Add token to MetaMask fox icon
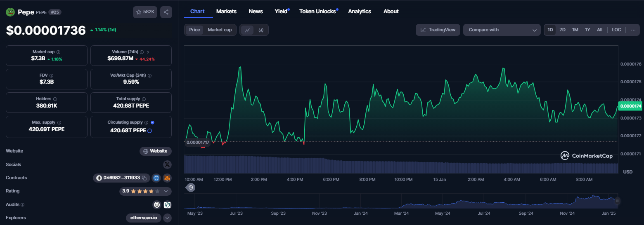 [167, 178]
